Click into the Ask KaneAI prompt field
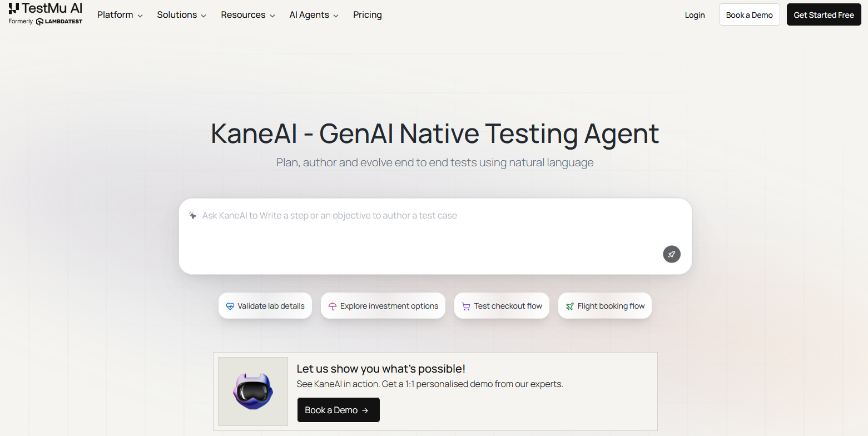Image resolution: width=868 pixels, height=436 pixels. tap(434, 234)
